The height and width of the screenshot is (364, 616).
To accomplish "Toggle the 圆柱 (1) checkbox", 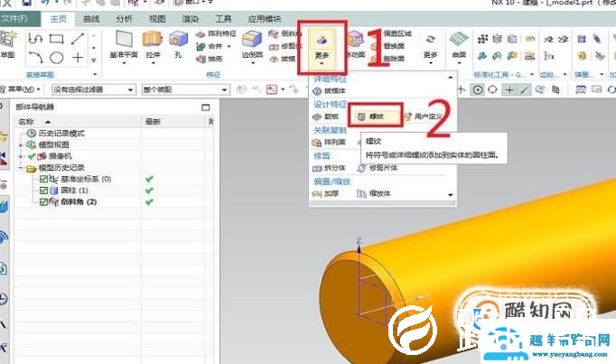I will coord(43,191).
